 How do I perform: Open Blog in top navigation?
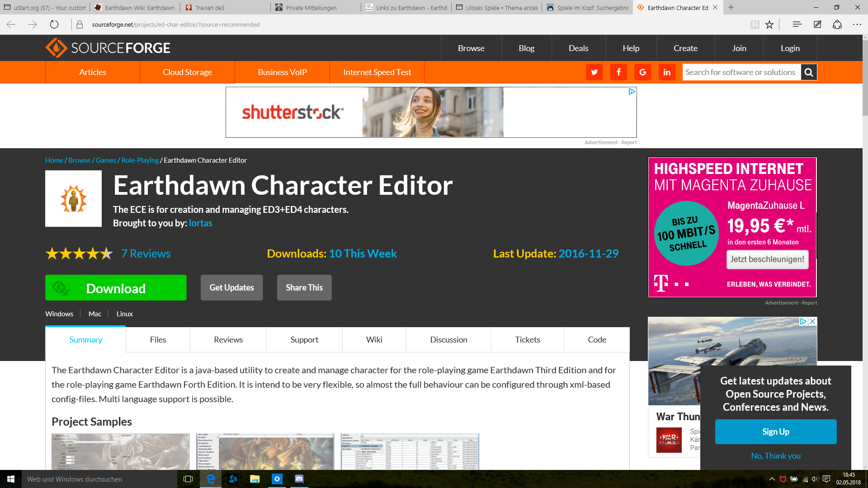tap(526, 48)
